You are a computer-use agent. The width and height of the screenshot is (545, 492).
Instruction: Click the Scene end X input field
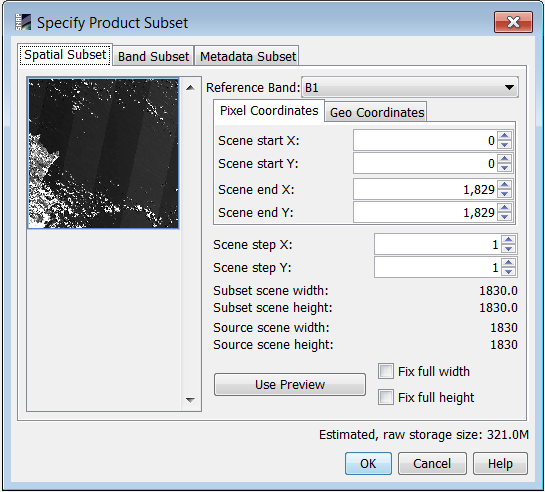(x=425, y=189)
